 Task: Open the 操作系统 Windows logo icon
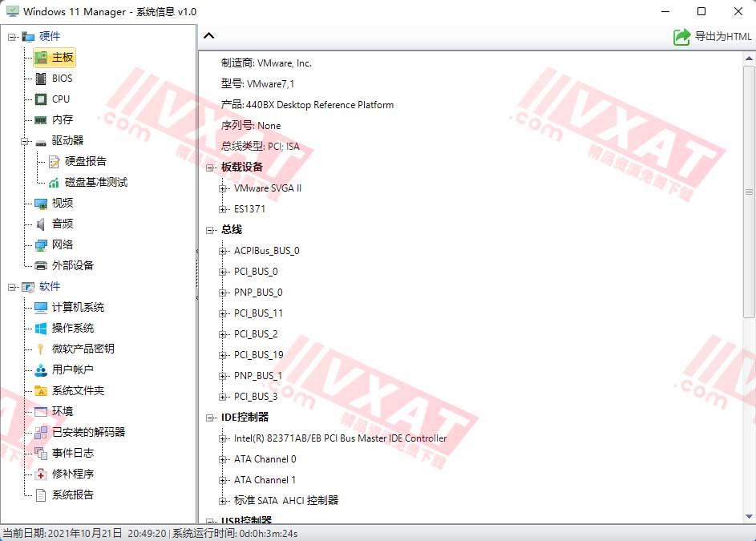tap(41, 329)
